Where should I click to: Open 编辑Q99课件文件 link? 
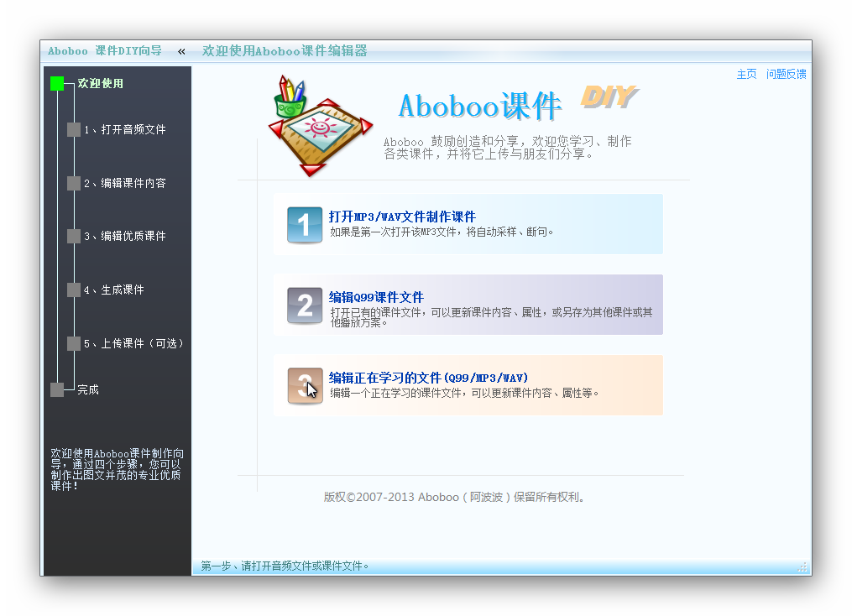click(376, 297)
